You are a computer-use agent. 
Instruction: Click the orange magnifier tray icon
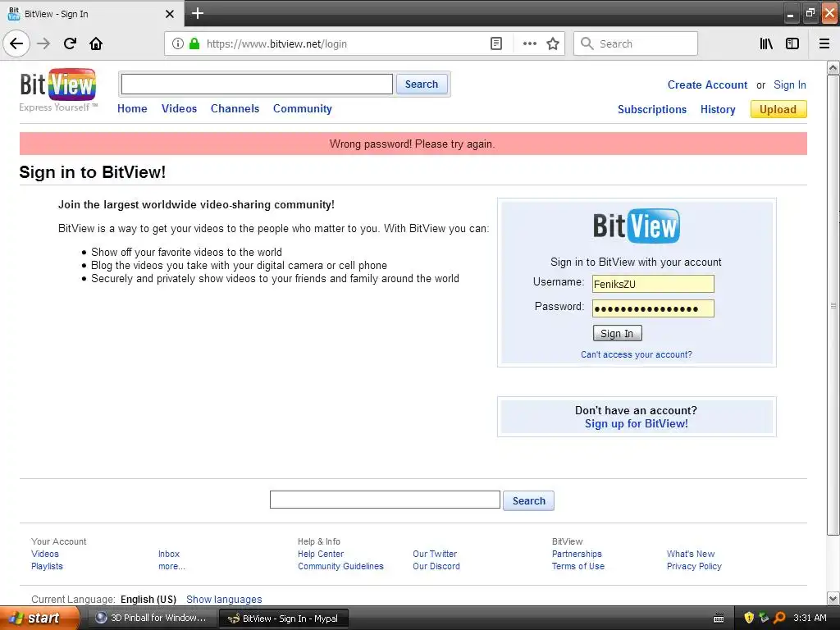click(779, 618)
